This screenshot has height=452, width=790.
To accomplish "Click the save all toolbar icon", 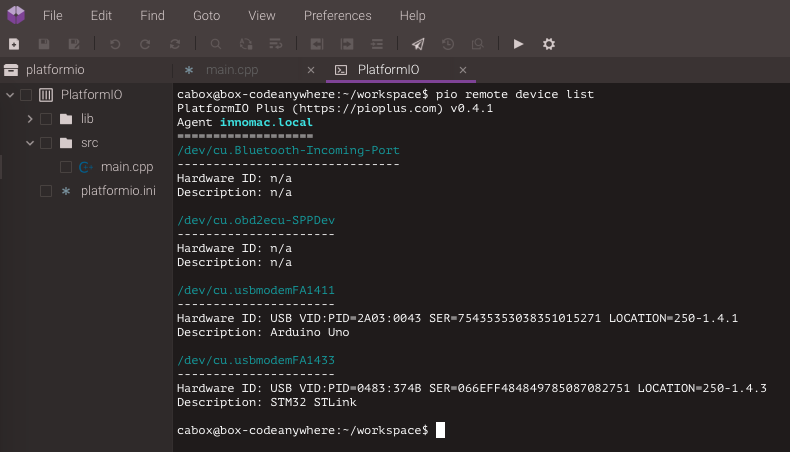I will [x=74, y=44].
